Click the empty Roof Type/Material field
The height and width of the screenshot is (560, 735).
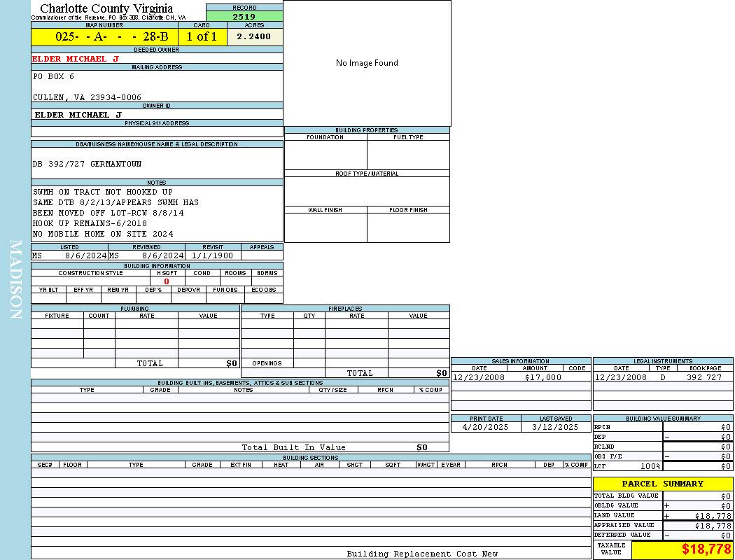coord(367,190)
